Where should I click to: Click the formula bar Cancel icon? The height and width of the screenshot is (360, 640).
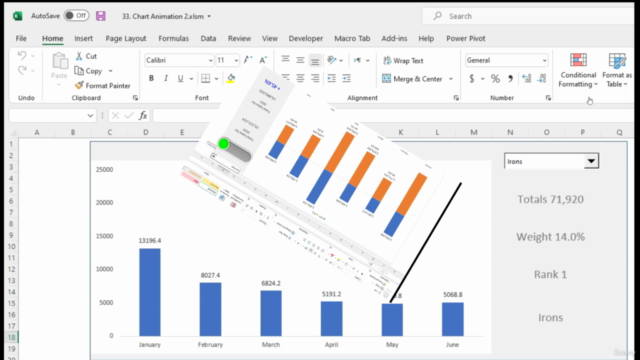click(115, 116)
